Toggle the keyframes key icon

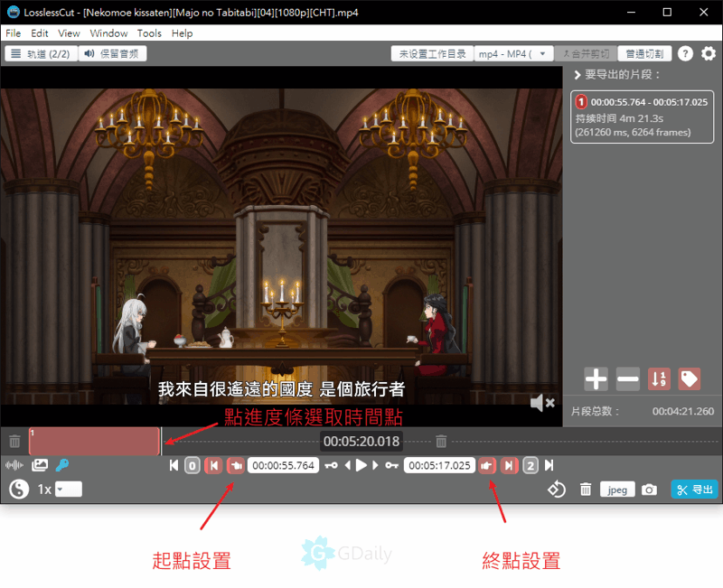62,465
